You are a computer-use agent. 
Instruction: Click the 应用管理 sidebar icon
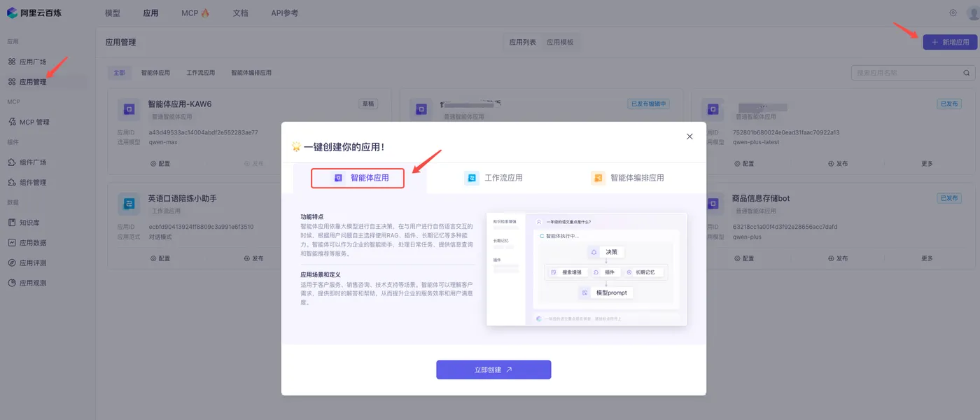12,82
